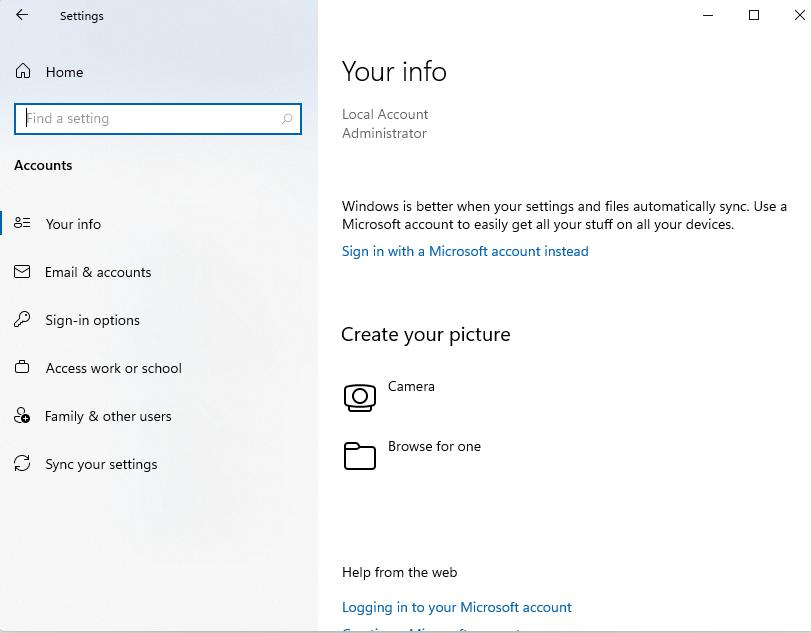Choose Browse for one picture option
811x633 pixels.
click(434, 446)
